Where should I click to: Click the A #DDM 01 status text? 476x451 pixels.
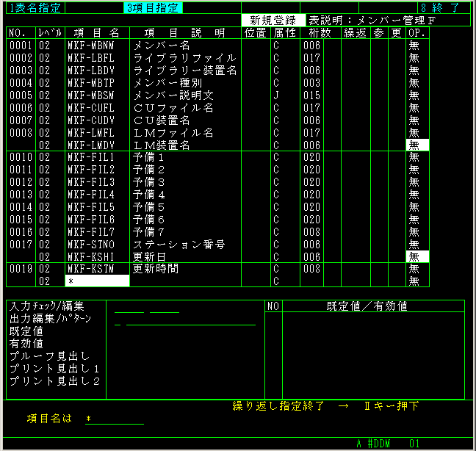coord(388,444)
